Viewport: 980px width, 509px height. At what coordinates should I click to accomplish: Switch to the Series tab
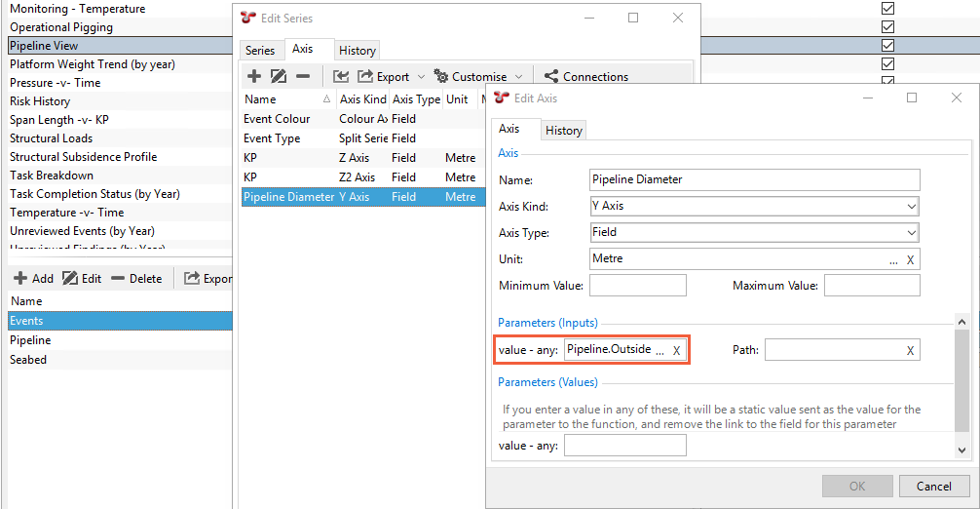[x=260, y=50]
